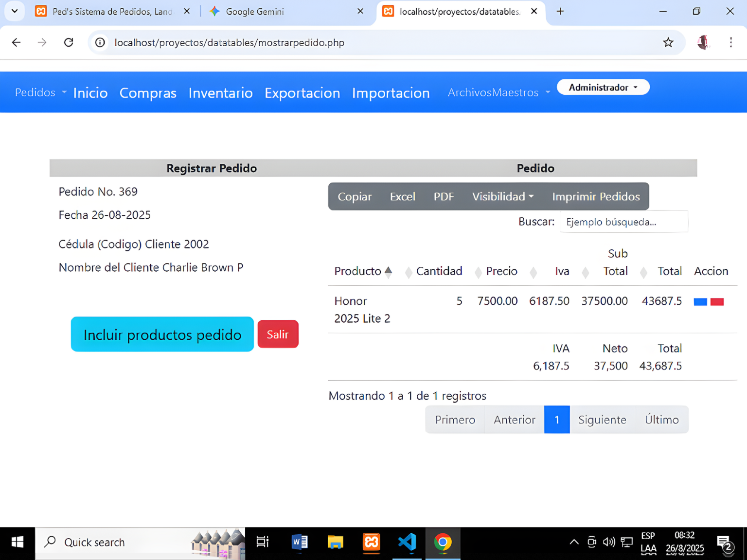Open Visual Studio Code from the taskbar

(407, 542)
